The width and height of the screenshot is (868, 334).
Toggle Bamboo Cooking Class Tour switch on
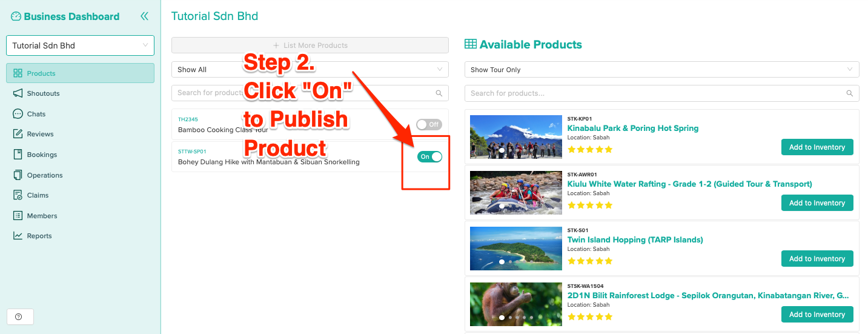coord(429,124)
